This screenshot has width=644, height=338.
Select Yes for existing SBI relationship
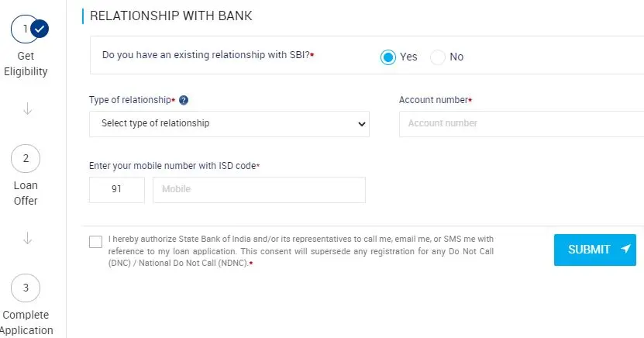pyautogui.click(x=387, y=57)
